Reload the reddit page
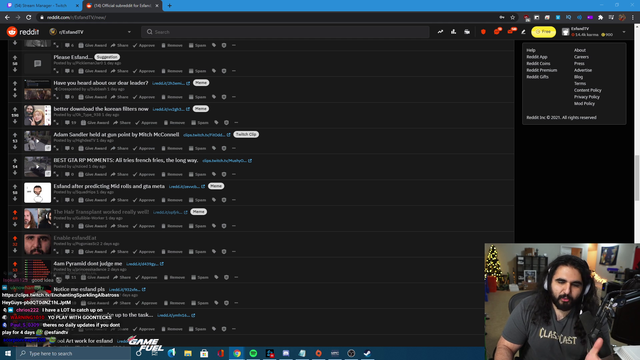 [29, 18]
